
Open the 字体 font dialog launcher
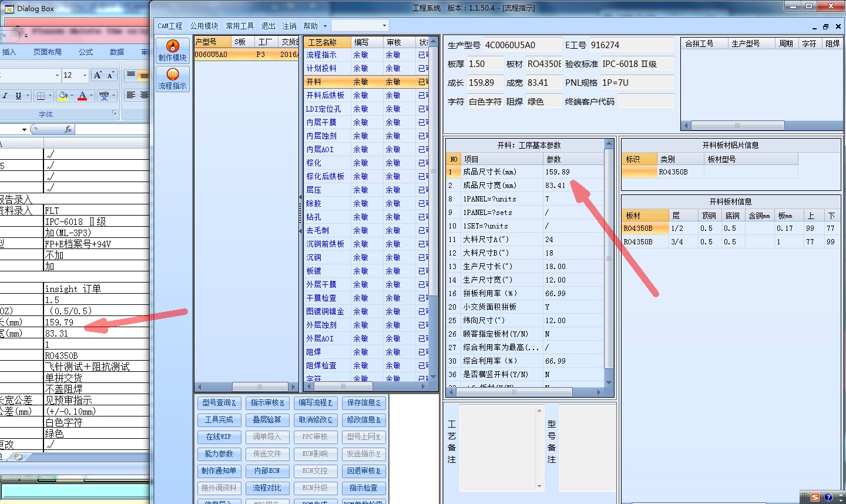pyautogui.click(x=114, y=113)
